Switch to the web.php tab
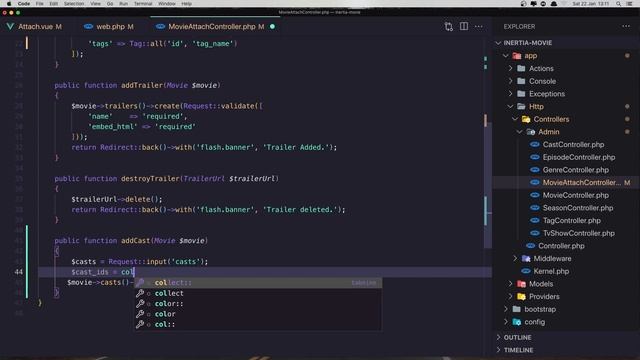Viewport: 640px width, 360px height. pos(109,27)
